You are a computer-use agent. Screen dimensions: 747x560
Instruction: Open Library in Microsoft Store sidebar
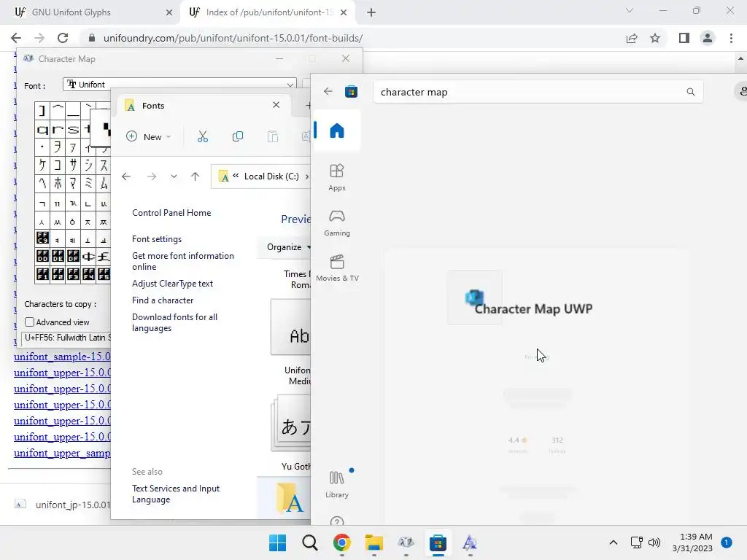point(337,484)
